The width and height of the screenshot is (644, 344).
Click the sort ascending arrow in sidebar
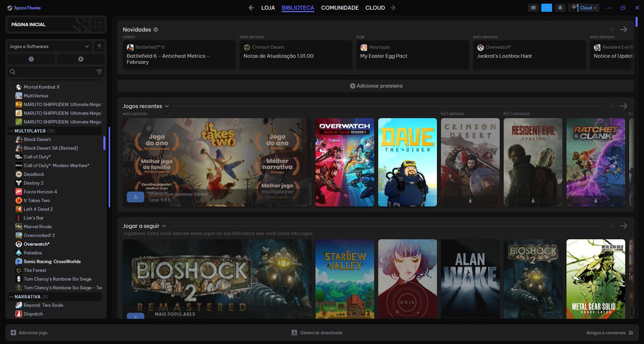[x=99, y=47]
